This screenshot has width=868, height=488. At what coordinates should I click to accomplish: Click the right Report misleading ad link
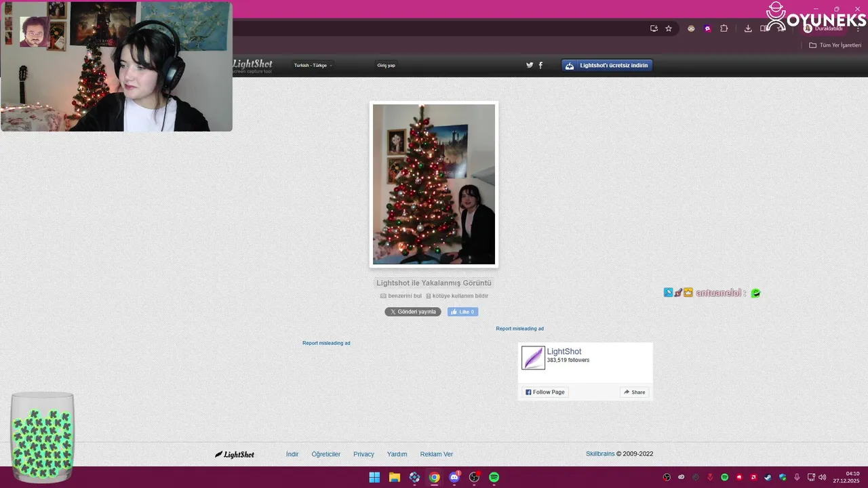519,329
